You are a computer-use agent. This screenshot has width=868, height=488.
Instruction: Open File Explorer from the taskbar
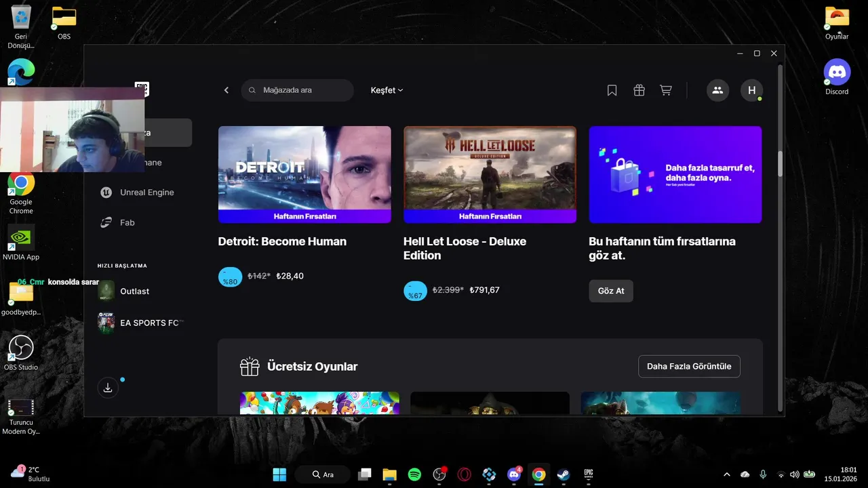tap(389, 474)
